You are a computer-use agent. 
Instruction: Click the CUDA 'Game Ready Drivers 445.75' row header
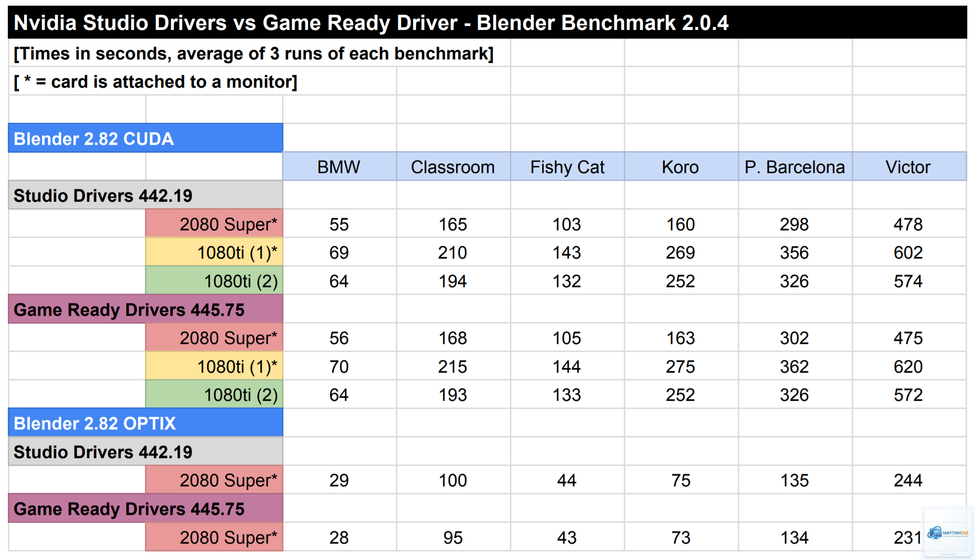(145, 309)
